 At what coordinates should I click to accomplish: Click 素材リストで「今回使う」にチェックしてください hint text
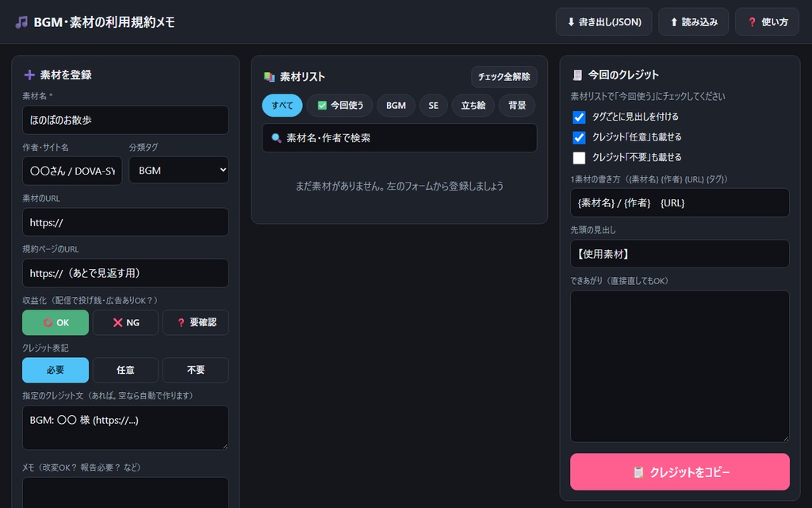pos(648,96)
